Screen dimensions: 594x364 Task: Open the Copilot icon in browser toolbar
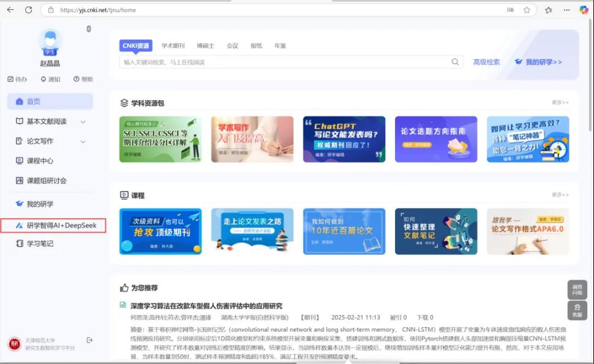(x=584, y=10)
